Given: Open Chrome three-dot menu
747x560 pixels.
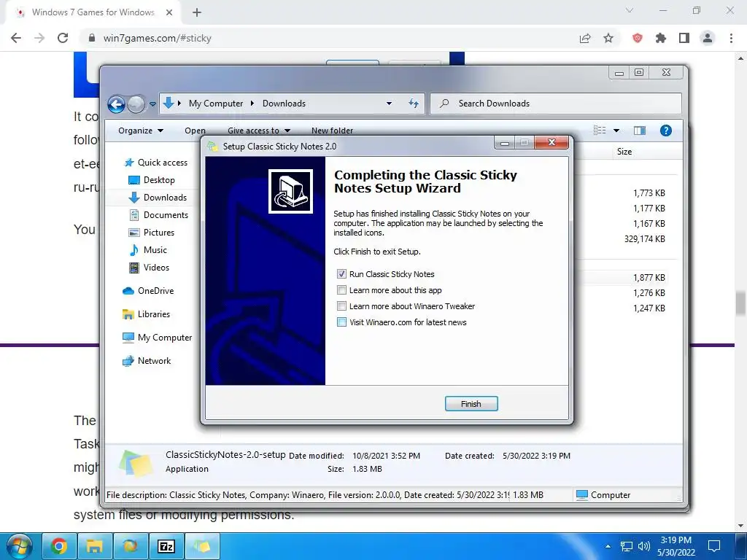Looking at the screenshot, I should tap(731, 38).
